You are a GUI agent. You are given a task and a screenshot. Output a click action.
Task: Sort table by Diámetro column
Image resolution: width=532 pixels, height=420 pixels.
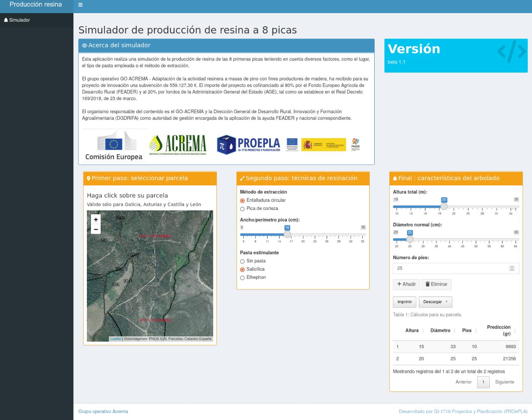pyautogui.click(x=443, y=331)
